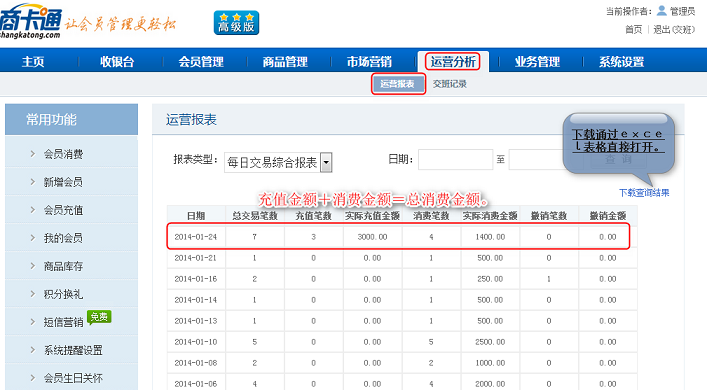Image resolution: width=707 pixels, height=390 pixels.
Task: Click the 管理员 user avatar icon
Action: [661, 10]
